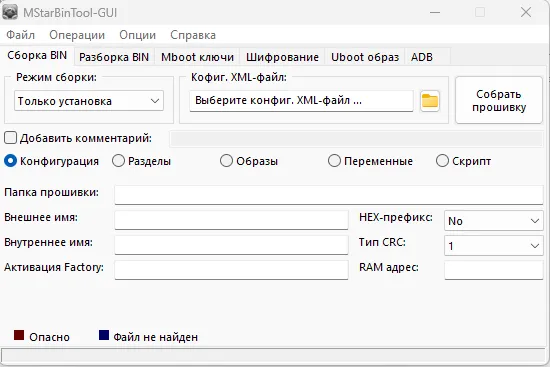Image resolution: width=550 pixels, height=367 pixels.
Task: Switch to the Uboot образ tab
Action: click(x=365, y=57)
